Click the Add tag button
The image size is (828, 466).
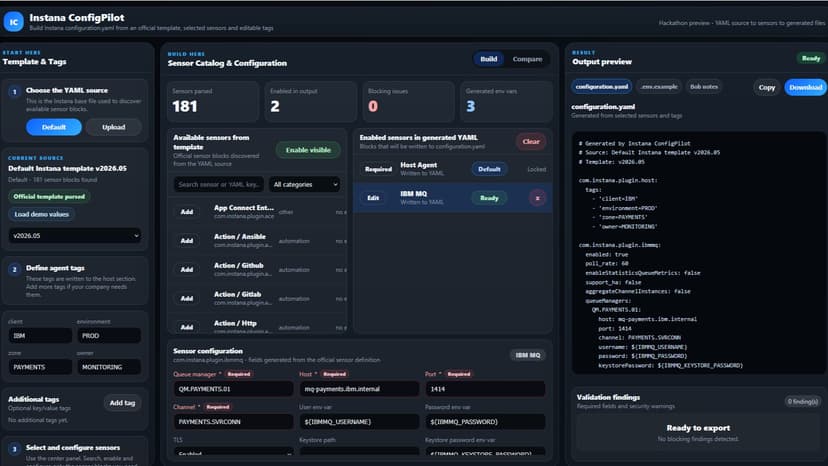123,403
